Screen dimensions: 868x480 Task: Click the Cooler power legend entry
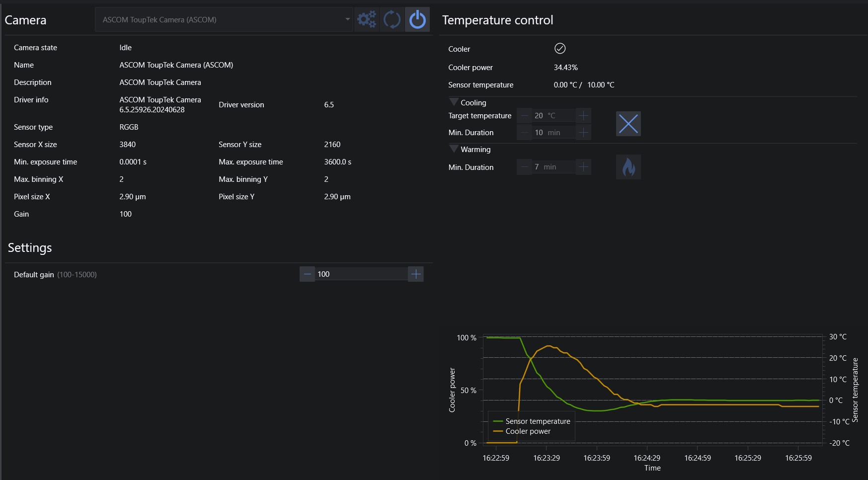click(x=522, y=431)
